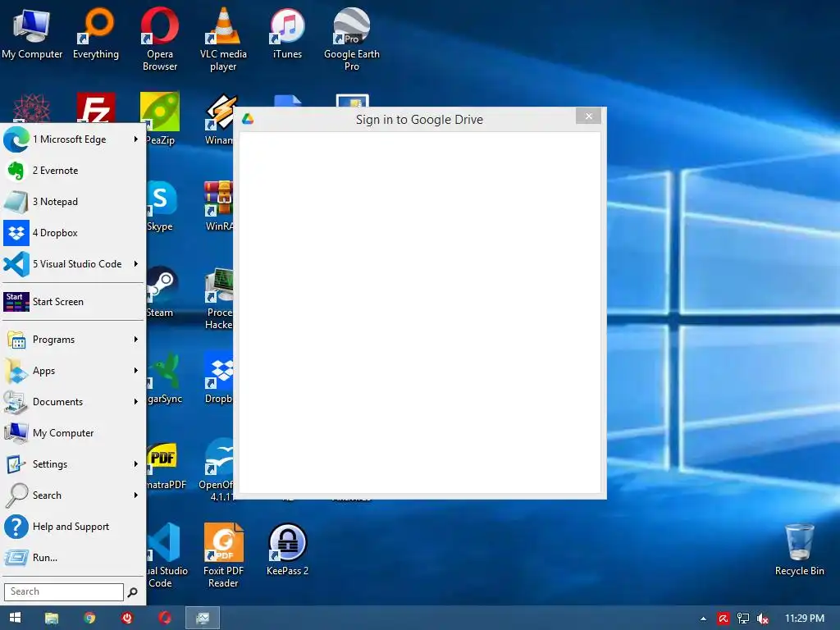Screen dimensions: 840x630
Task: Select the Google Earth Pro desktop icon
Action: coord(351,39)
